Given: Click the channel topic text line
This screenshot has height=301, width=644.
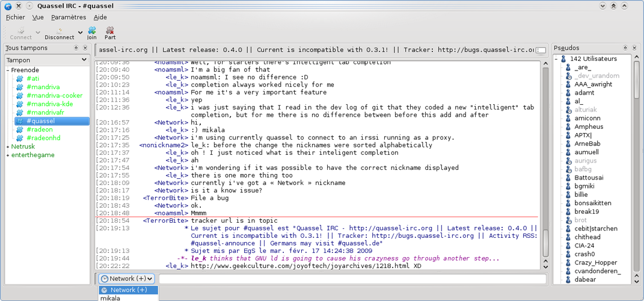Looking at the screenshot, I should tap(315, 50).
